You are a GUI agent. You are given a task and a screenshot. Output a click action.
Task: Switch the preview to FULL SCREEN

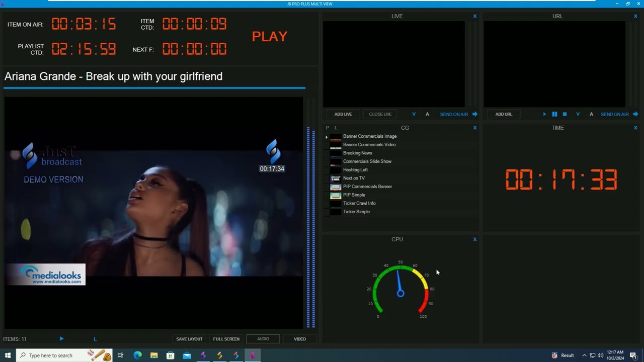(226, 339)
